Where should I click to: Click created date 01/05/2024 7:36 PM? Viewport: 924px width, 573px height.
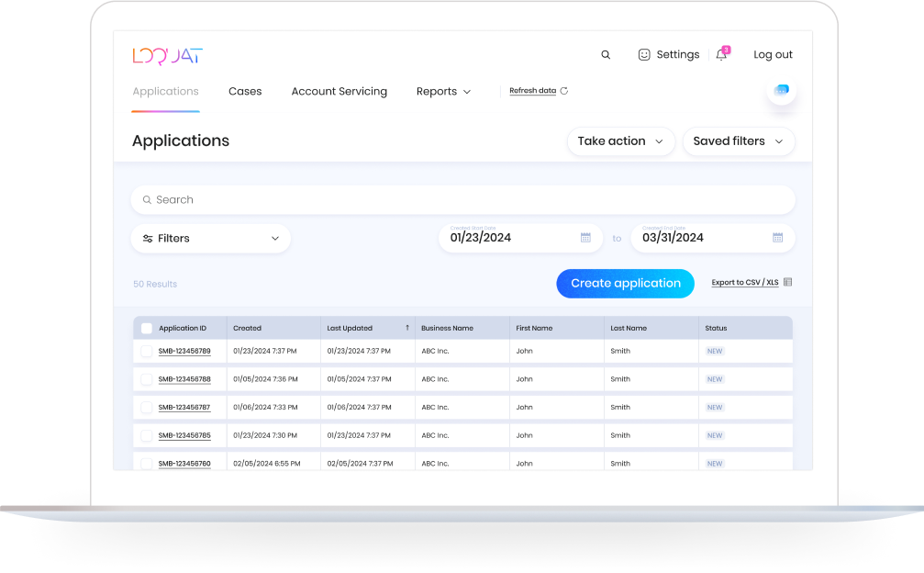coord(265,379)
